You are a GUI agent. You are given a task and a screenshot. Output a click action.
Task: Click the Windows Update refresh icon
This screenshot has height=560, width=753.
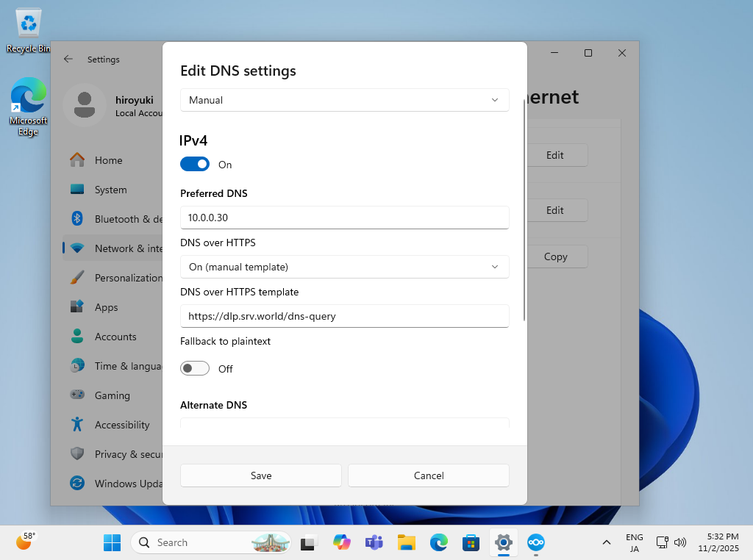point(77,484)
